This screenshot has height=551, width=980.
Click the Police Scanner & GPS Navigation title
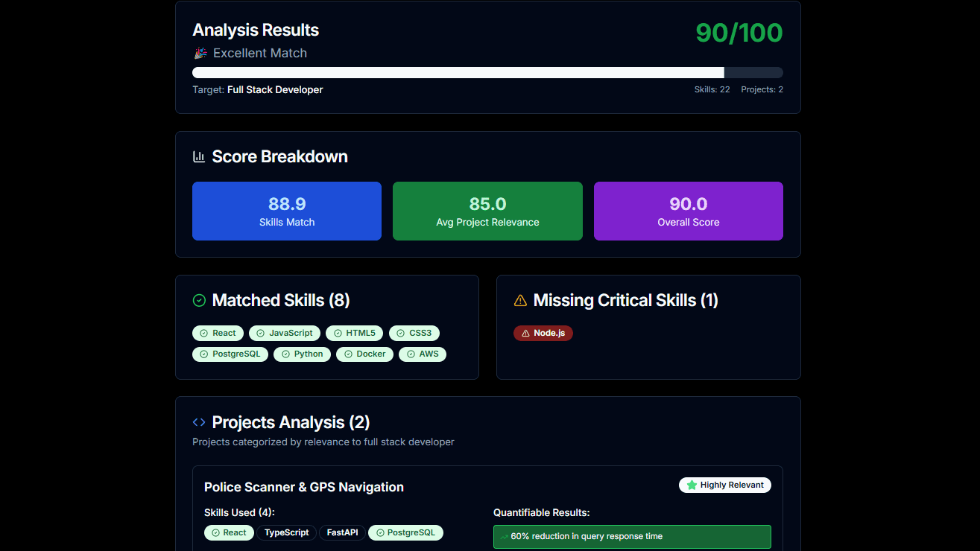click(304, 487)
